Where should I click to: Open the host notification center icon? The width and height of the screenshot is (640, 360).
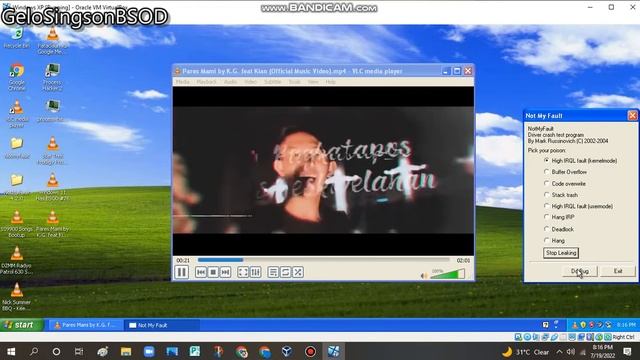[627, 351]
